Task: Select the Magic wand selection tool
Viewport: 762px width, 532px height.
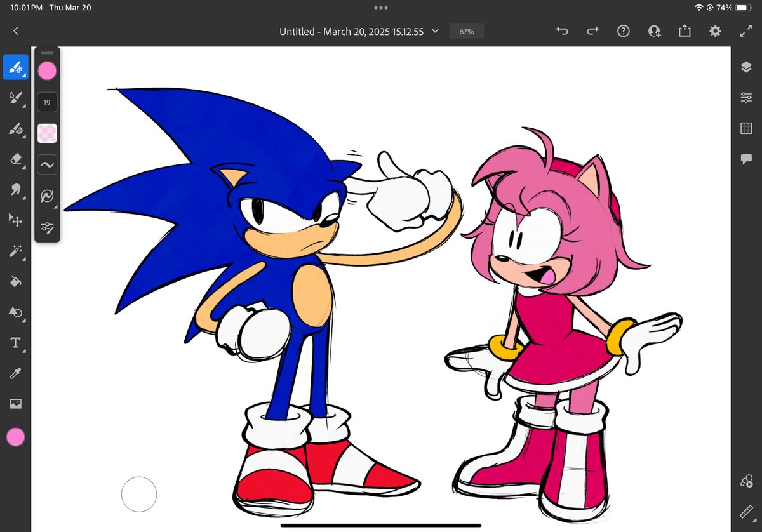Action: coord(15,251)
